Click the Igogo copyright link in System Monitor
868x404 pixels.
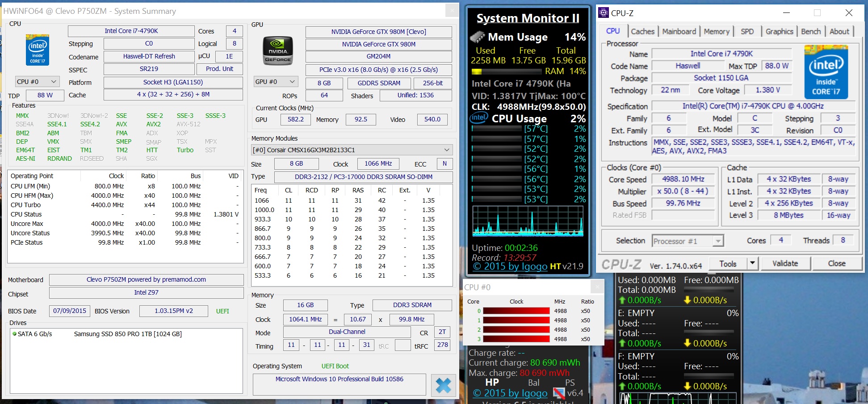click(510, 267)
